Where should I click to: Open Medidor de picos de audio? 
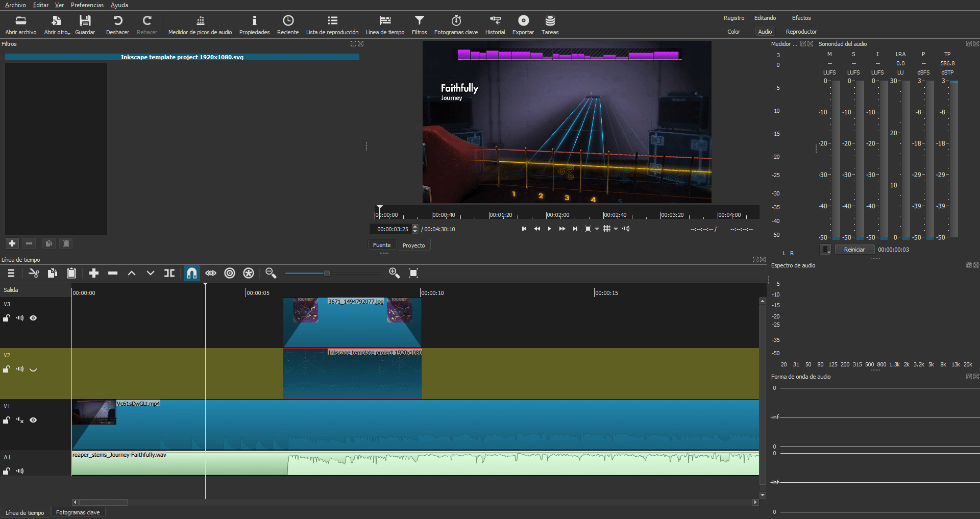[200, 24]
